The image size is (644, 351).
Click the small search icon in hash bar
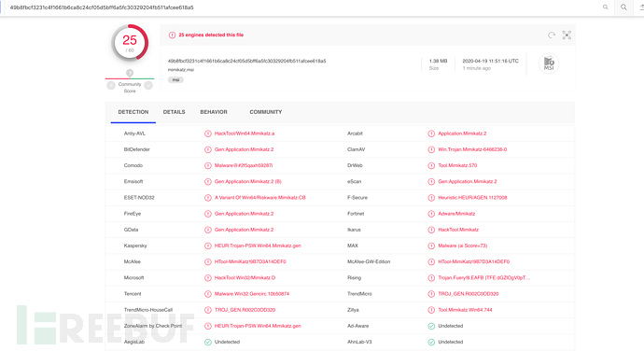click(605, 7)
